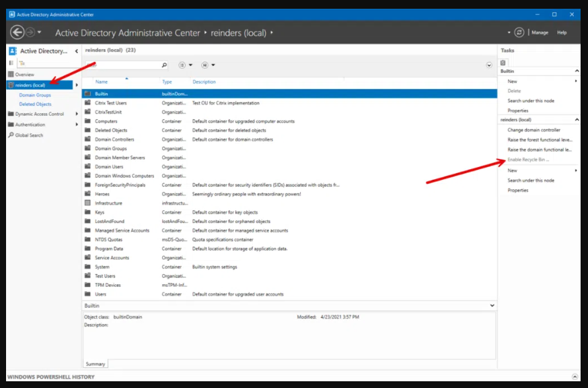Open the Overview page in sidebar

click(24, 74)
